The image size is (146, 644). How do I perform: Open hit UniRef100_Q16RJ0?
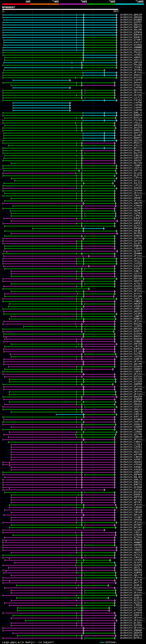131,585
